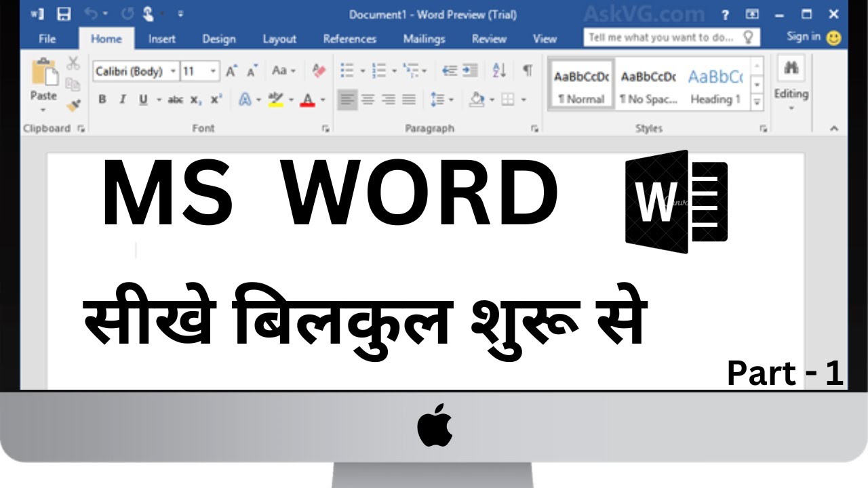This screenshot has height=488, width=868.
Task: Switch to the References tab
Action: click(350, 39)
